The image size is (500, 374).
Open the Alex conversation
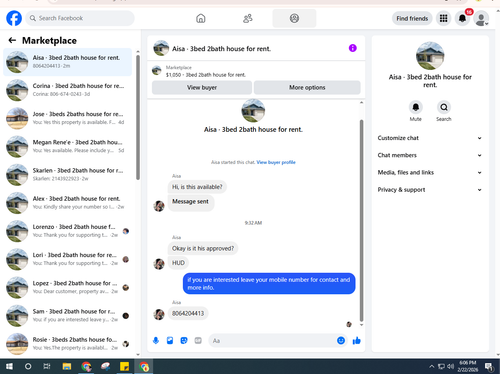click(x=68, y=203)
